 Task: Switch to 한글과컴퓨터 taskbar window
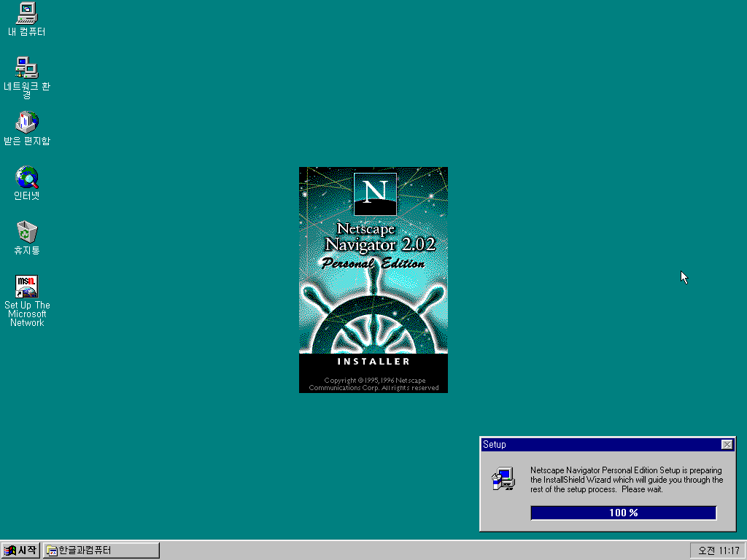(101, 551)
